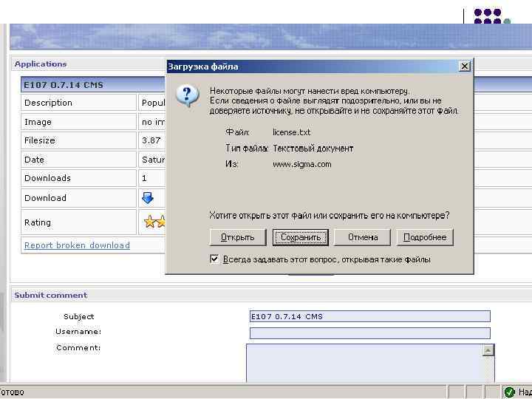Click the Из: label in dialog
The image size is (532, 399).
[x=232, y=164]
